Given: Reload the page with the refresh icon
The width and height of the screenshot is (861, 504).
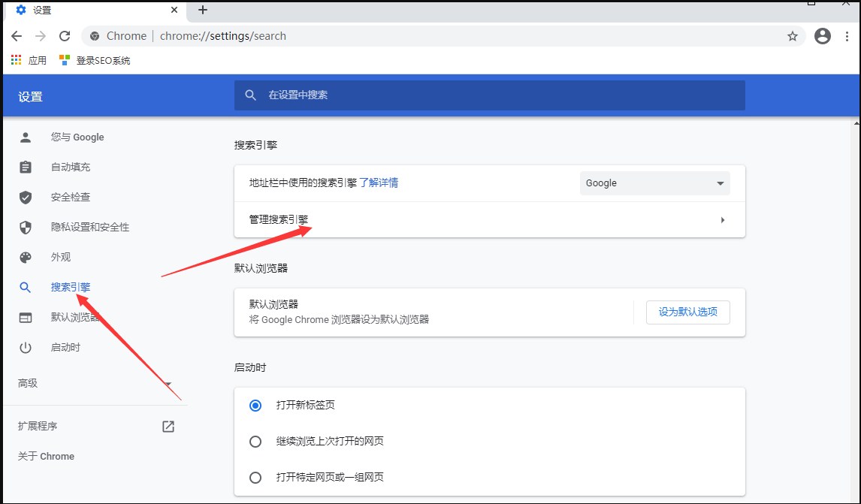Looking at the screenshot, I should tap(65, 36).
